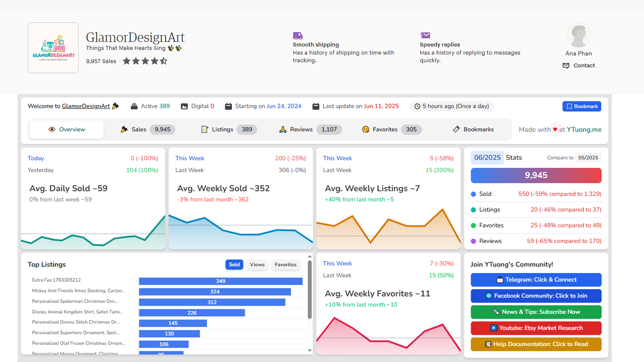The width and height of the screenshot is (644, 362).
Task: Click the eye icon on Overview tab
Action: point(52,129)
